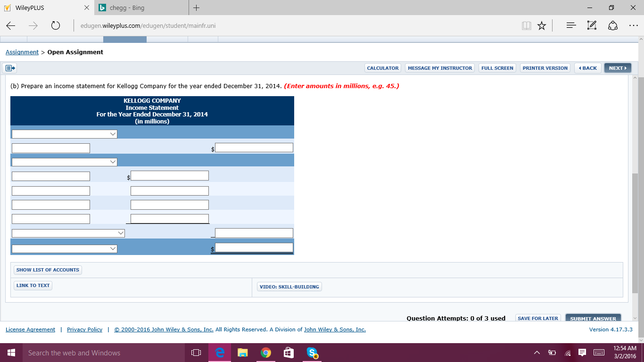This screenshot has height=362, width=644.
Task: Open the PRINTER VERSION
Action: tap(545, 68)
